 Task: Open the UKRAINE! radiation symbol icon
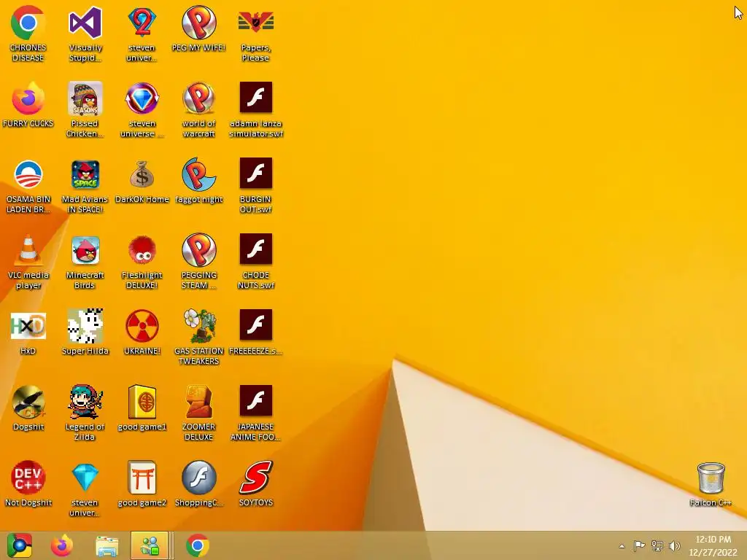(x=142, y=332)
